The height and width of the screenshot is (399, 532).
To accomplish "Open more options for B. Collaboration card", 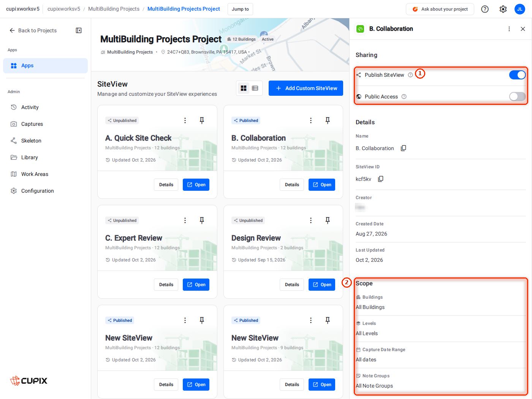I will (311, 120).
